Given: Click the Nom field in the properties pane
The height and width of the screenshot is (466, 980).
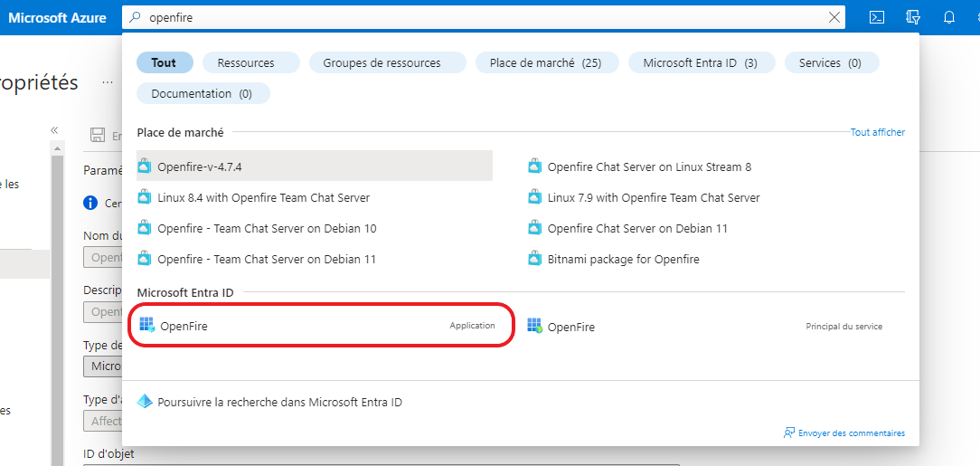Looking at the screenshot, I should 102,257.
